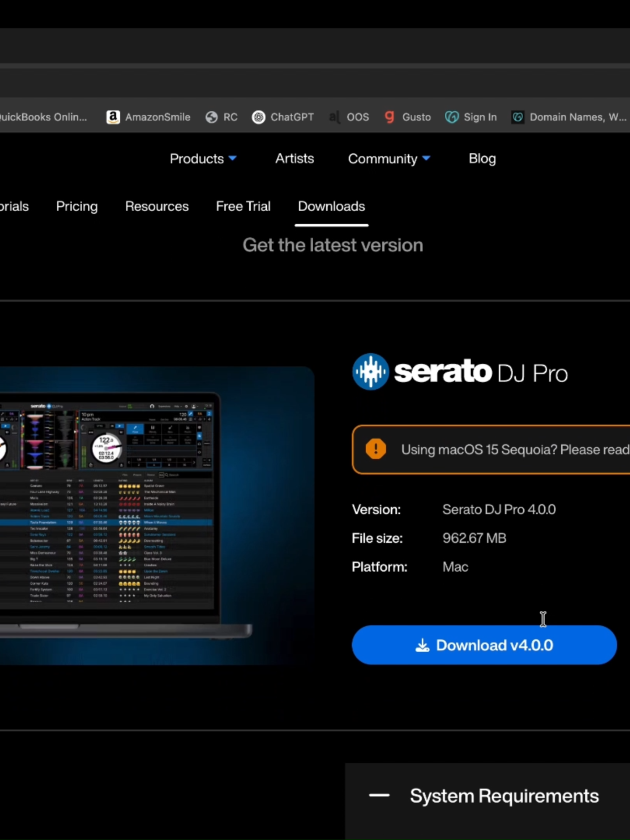Click the Sign In bookmark icon
630x840 pixels.
coord(452,117)
